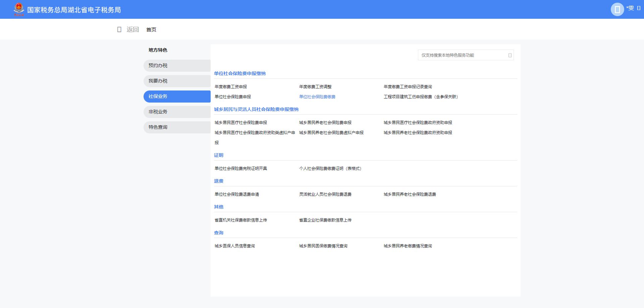Click the back arrow icon beside 返回
This screenshot has width=644, height=308.
[x=119, y=29]
